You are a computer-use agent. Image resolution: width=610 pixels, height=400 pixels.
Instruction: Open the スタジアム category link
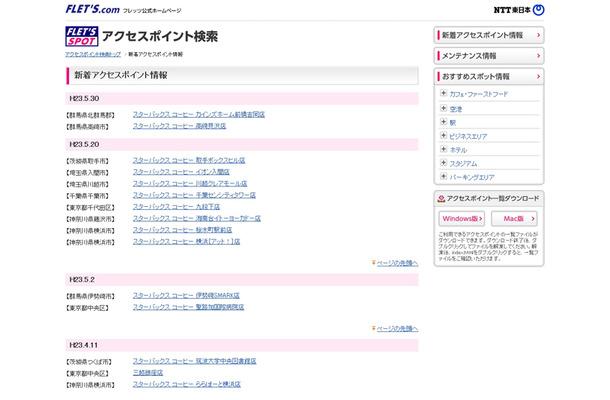tap(463, 164)
